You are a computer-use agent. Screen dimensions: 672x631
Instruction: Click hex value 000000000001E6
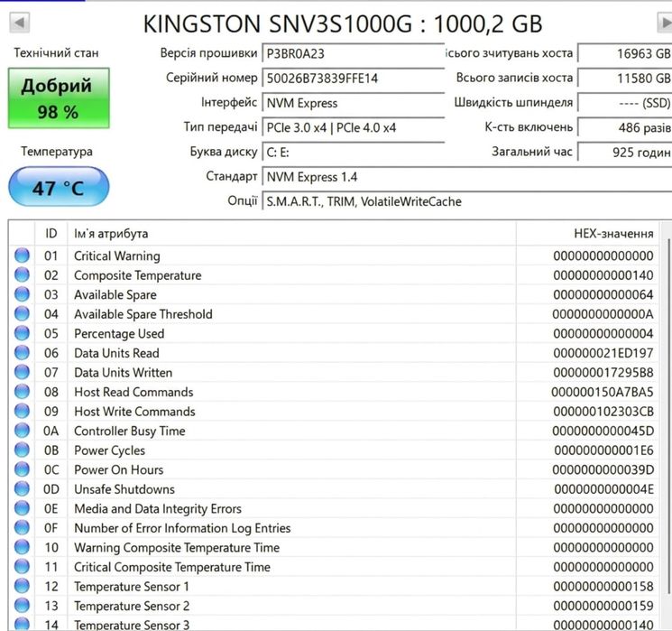click(x=603, y=450)
